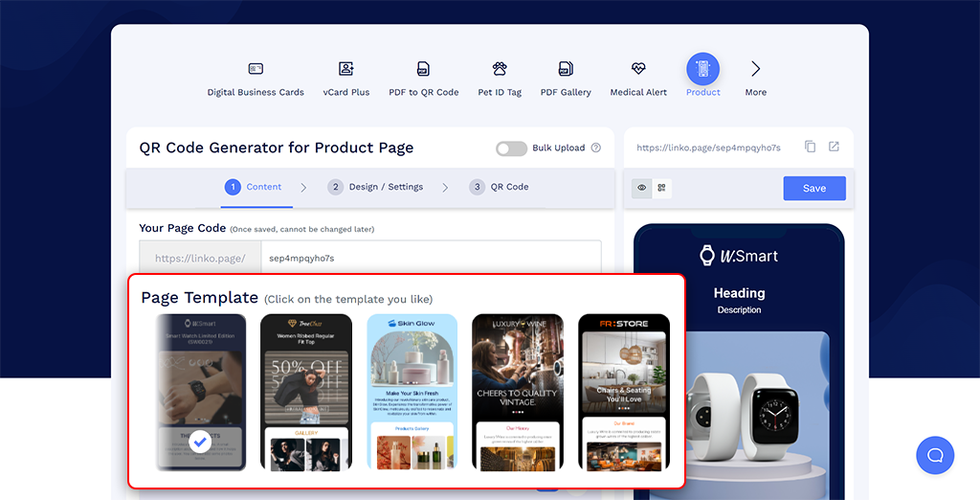Switch to eye preview mode
The image size is (980, 500).
tap(642, 188)
